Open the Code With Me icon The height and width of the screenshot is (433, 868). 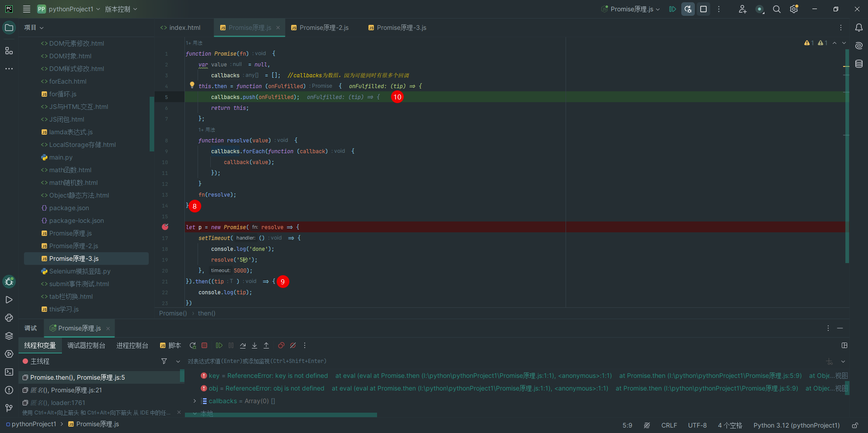(x=742, y=9)
